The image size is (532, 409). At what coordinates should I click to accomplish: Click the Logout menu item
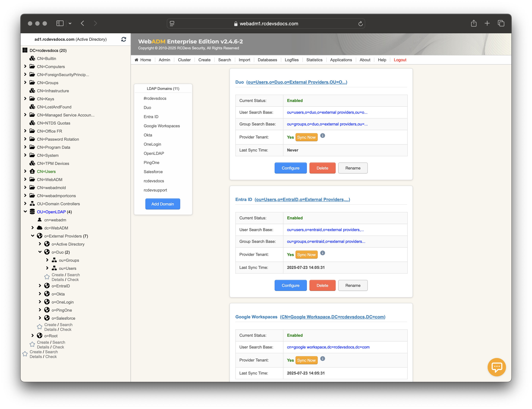[x=400, y=60]
